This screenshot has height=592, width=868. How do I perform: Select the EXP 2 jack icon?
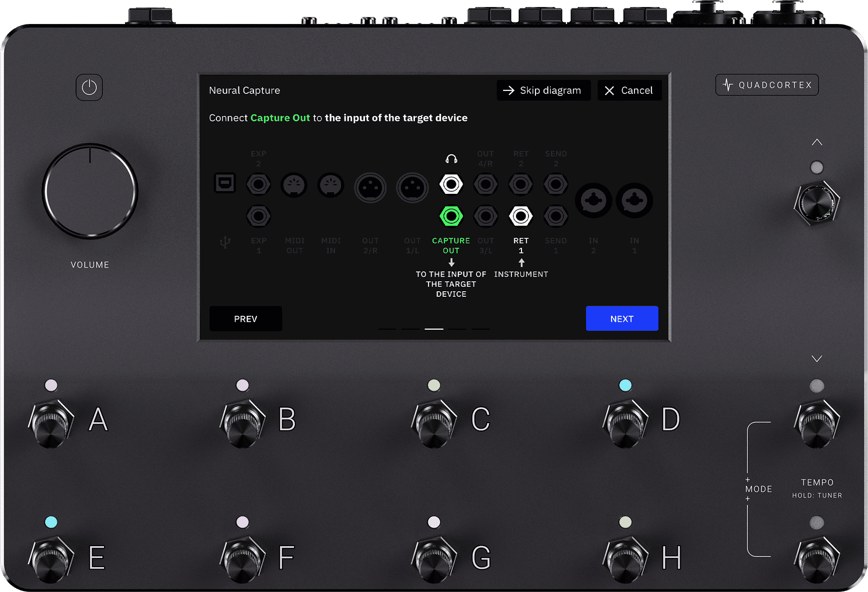click(258, 184)
